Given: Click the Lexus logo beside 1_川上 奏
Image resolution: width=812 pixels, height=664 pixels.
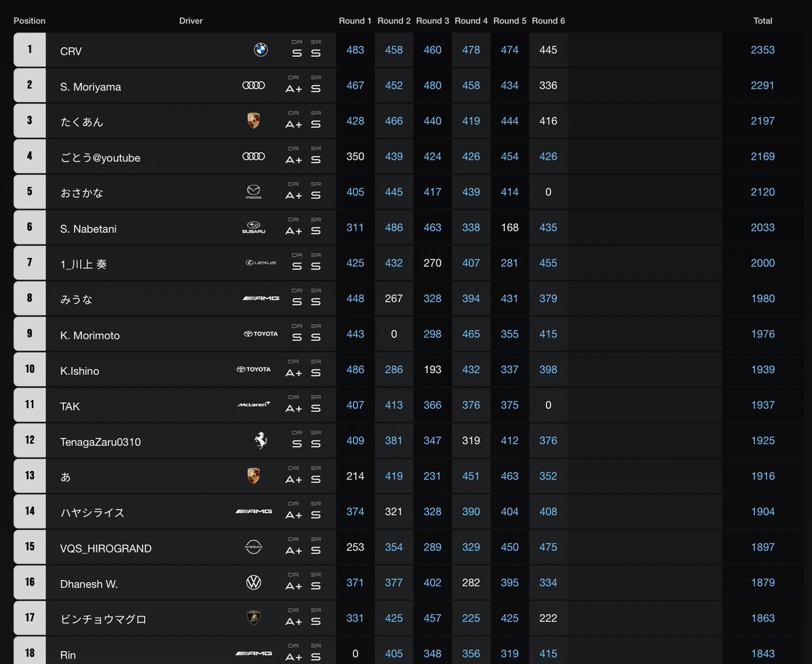Looking at the screenshot, I should (261, 263).
